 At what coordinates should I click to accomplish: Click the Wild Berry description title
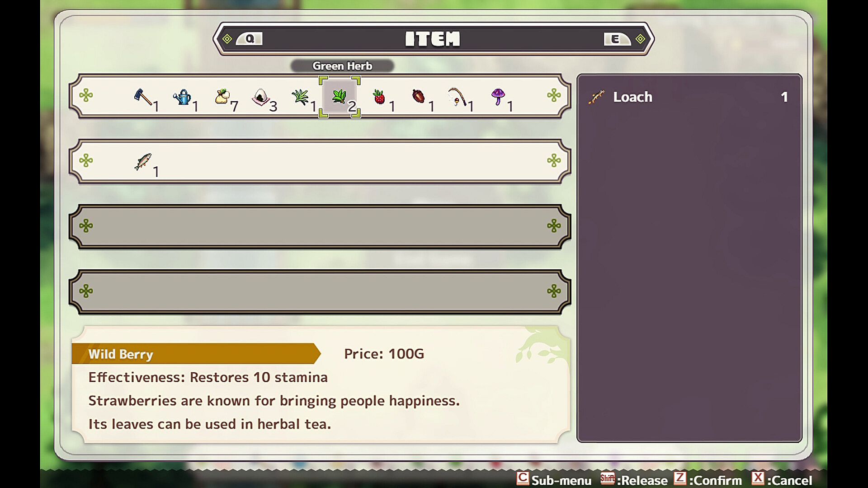(121, 354)
